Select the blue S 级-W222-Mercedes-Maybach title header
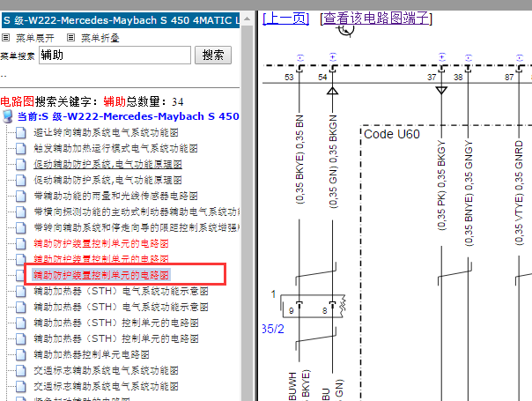The image size is (532, 401). 121,20
